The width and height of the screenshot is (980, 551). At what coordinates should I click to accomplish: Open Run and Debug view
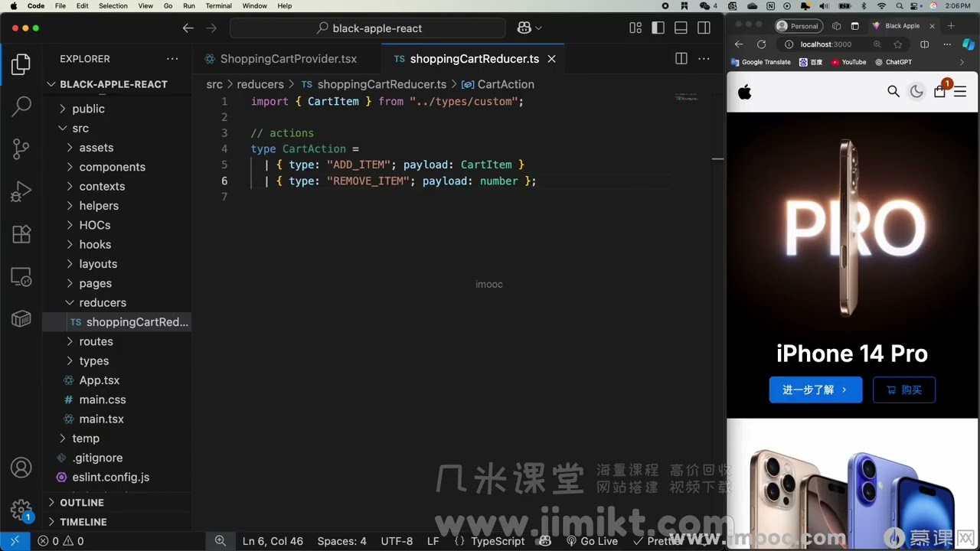point(21,191)
